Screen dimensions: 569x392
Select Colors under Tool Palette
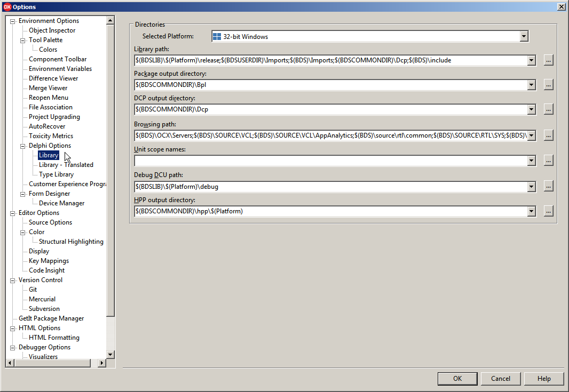pyautogui.click(x=48, y=50)
